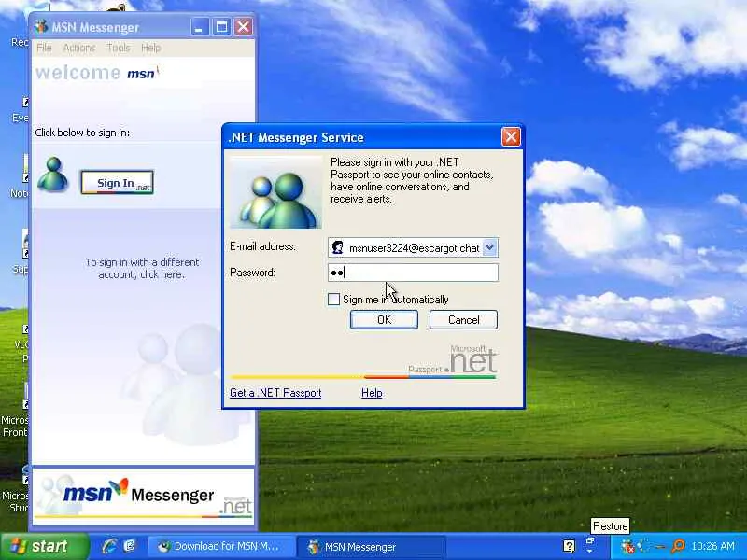Click the 10:26 AM system clock
Viewport: 747px width, 560px height.
point(712,546)
